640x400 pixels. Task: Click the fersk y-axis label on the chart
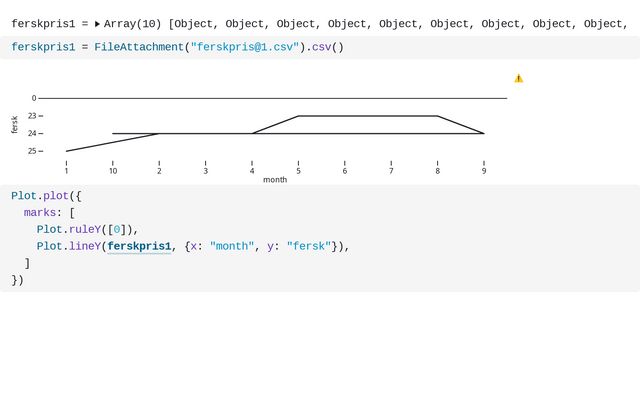(x=15, y=124)
